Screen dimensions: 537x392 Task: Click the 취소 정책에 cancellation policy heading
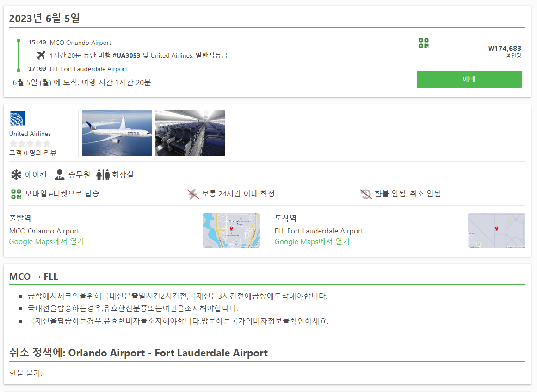(138, 353)
